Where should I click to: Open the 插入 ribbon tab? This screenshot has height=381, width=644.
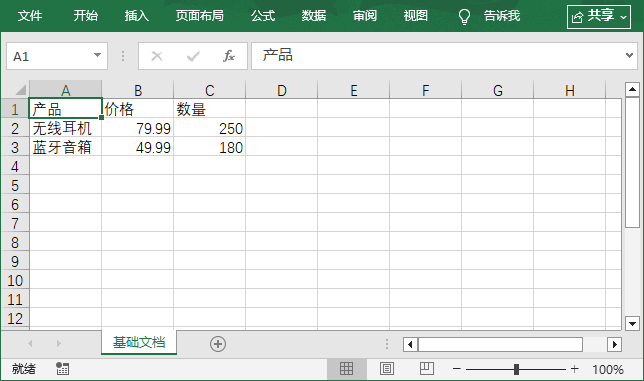[136, 16]
